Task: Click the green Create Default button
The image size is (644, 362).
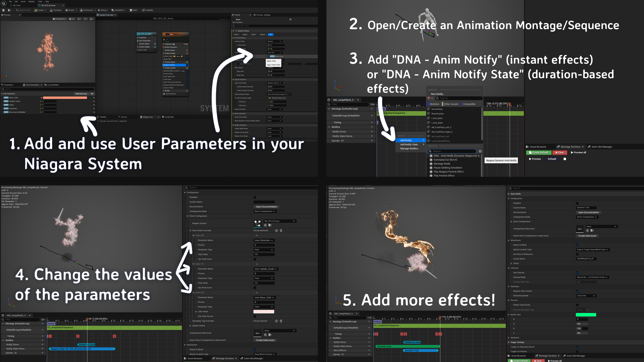Action: [539, 152]
